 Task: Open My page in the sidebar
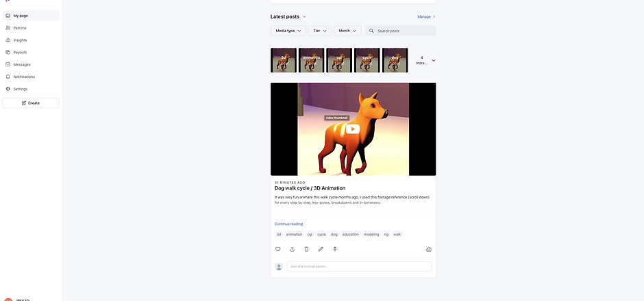click(31, 16)
